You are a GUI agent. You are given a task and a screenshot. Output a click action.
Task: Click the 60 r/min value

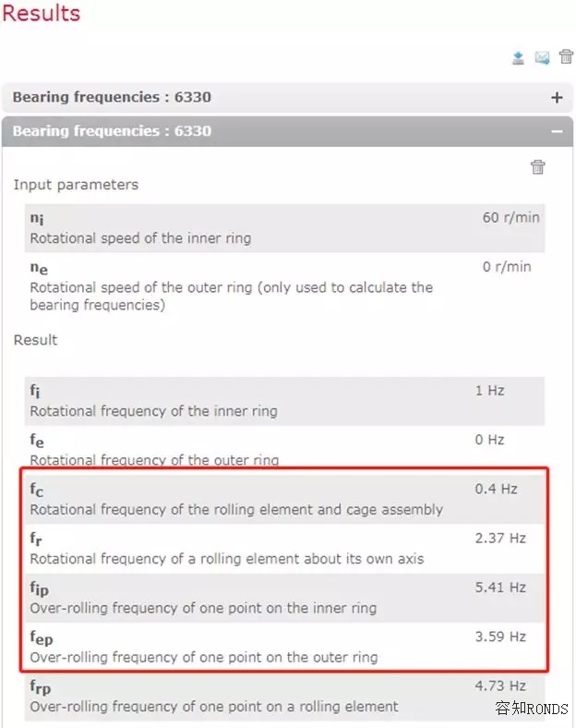(510, 218)
